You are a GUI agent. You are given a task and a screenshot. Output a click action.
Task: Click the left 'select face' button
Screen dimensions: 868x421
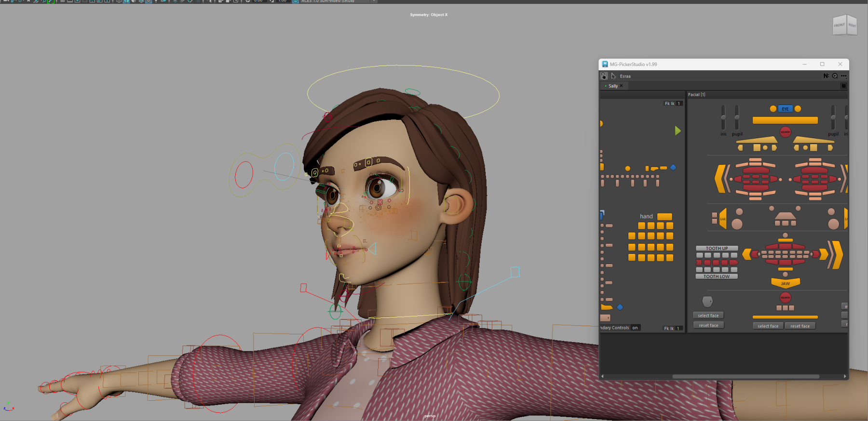(x=708, y=316)
